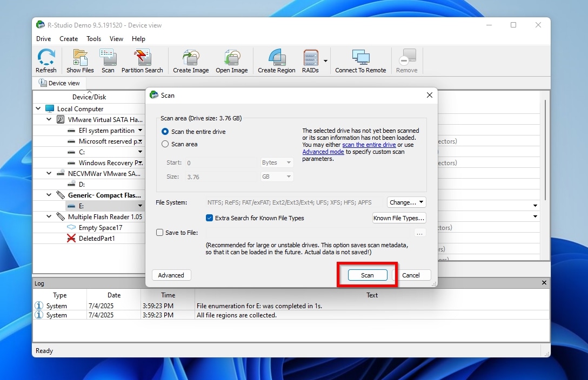
Task: Open the RAIDs dropdown arrow
Action: [x=325, y=60]
